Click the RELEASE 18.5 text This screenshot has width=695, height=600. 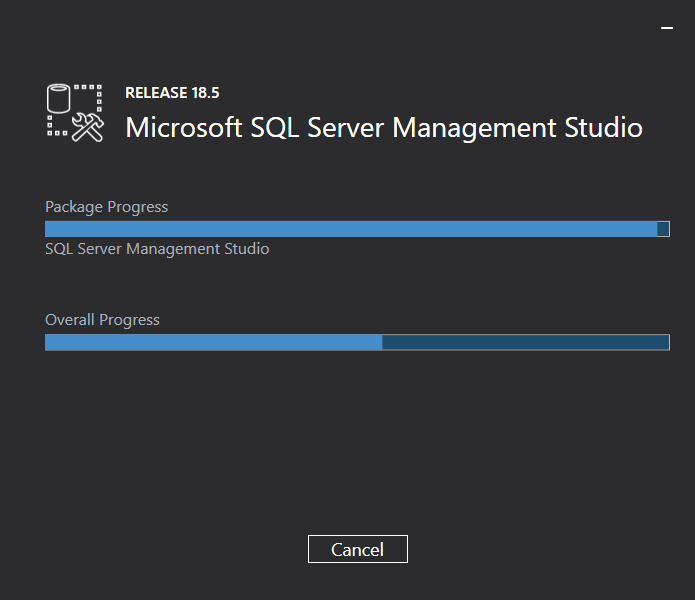(172, 93)
